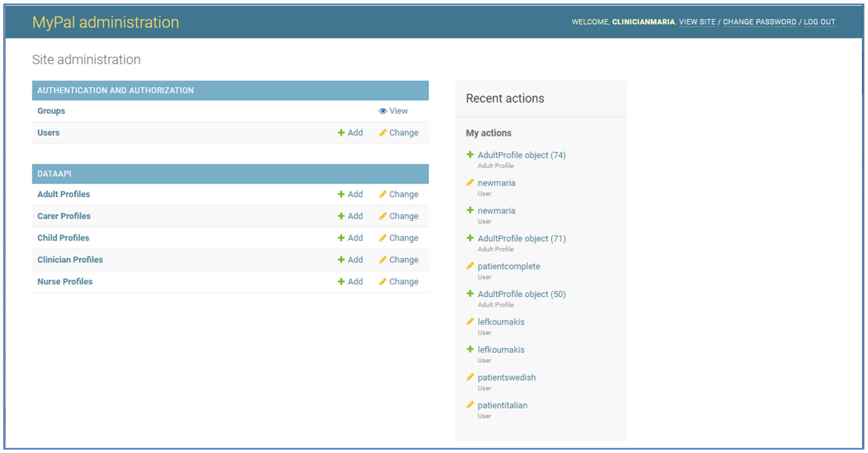This screenshot has height=453, width=868.
Task: Open the Nurse Profiles list
Action: (x=65, y=281)
